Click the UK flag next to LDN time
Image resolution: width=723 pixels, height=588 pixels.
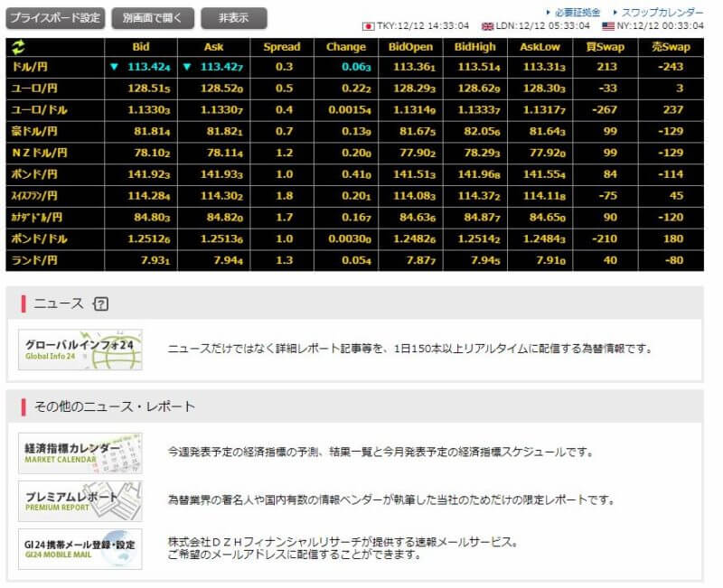pyautogui.click(x=487, y=27)
